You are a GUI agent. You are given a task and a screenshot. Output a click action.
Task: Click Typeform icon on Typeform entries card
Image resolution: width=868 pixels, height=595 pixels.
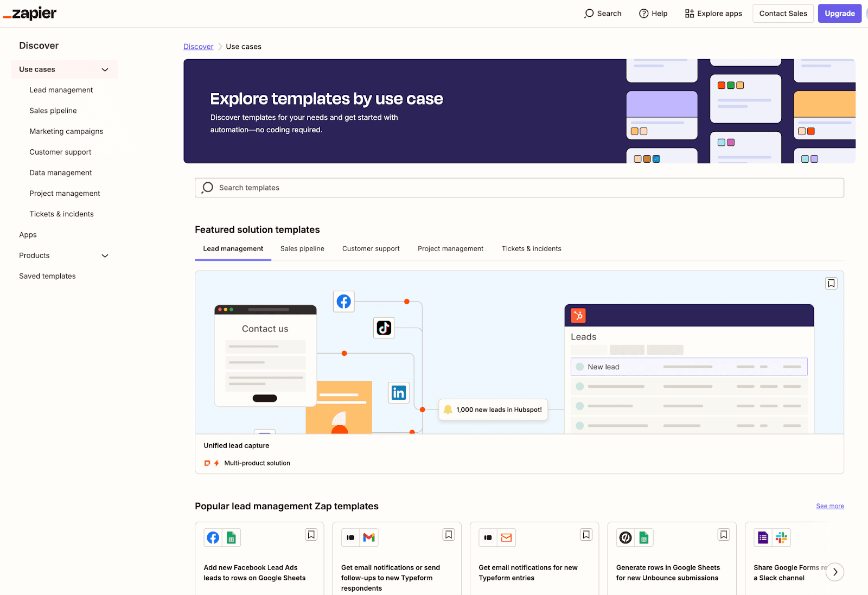coord(488,538)
